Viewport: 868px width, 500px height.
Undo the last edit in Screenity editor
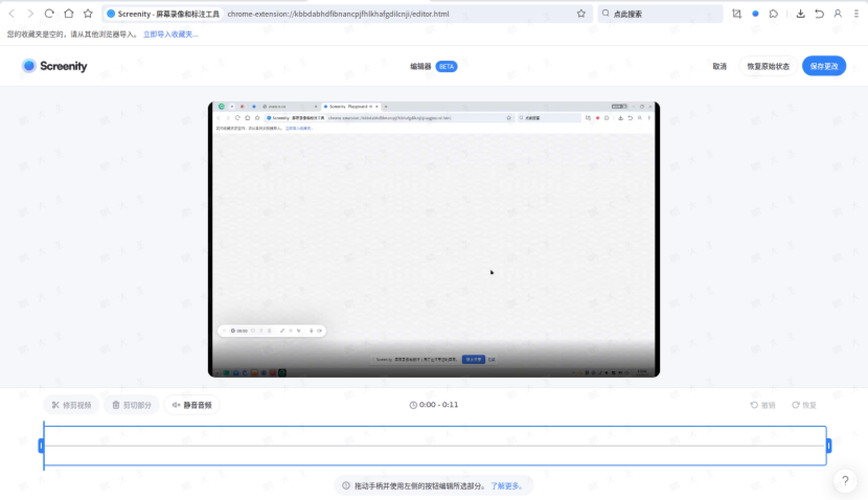pos(763,404)
